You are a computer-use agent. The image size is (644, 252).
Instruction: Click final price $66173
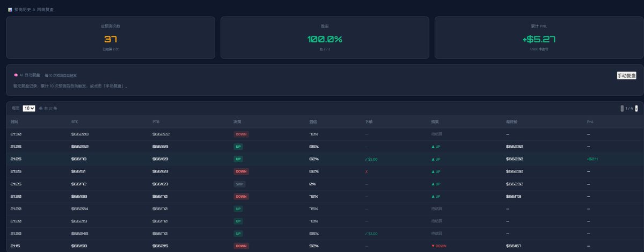tap(514, 196)
